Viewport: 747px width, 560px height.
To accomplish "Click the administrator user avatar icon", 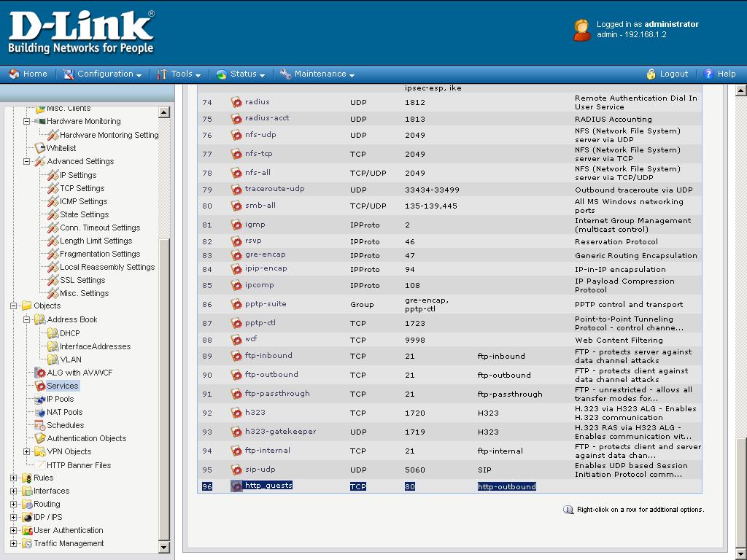I will coord(581,30).
